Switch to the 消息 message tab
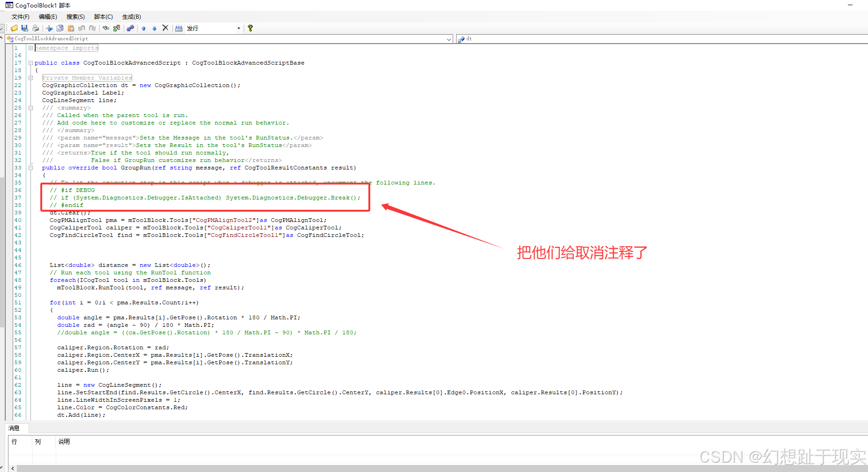 pyautogui.click(x=15, y=428)
